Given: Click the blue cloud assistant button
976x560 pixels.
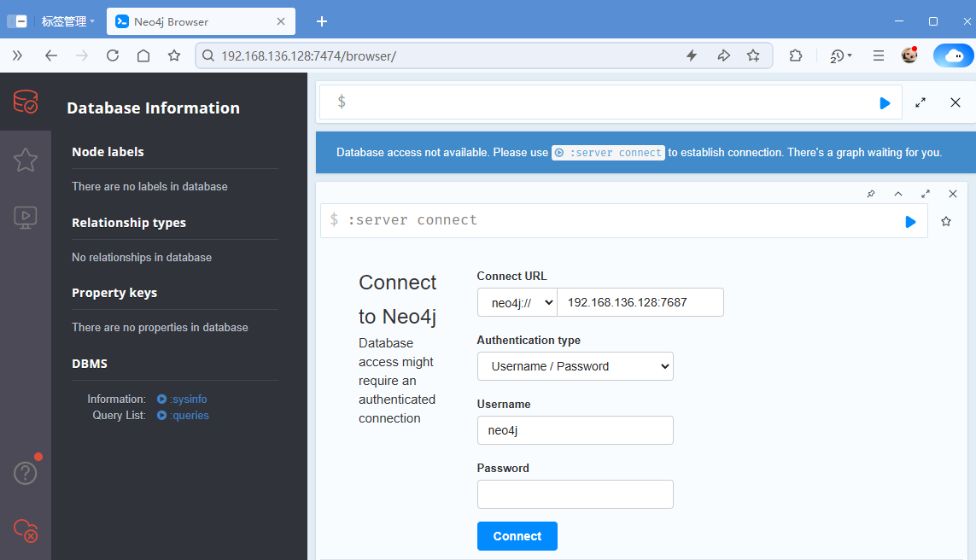Looking at the screenshot, I should 954,56.
